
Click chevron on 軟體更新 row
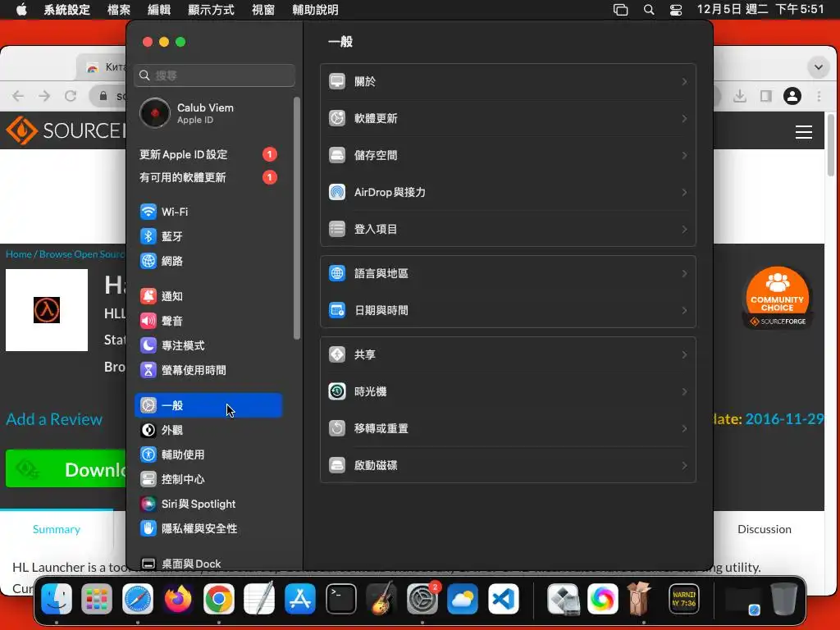click(x=684, y=118)
